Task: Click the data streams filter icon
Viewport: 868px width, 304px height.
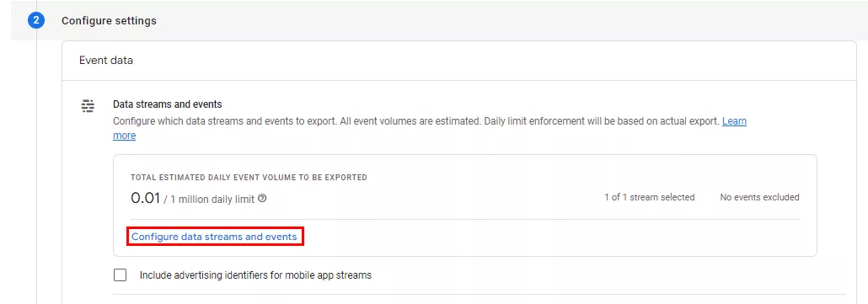Action: (x=88, y=106)
